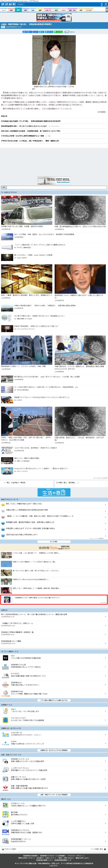
Task: Open the YUIMA crowdfunding icon
Action: pyautogui.click(x=5, y=743)
